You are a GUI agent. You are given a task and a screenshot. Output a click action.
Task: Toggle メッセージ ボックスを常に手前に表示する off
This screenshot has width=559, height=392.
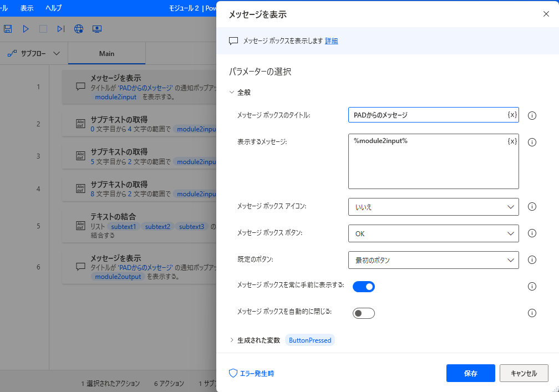tap(364, 287)
